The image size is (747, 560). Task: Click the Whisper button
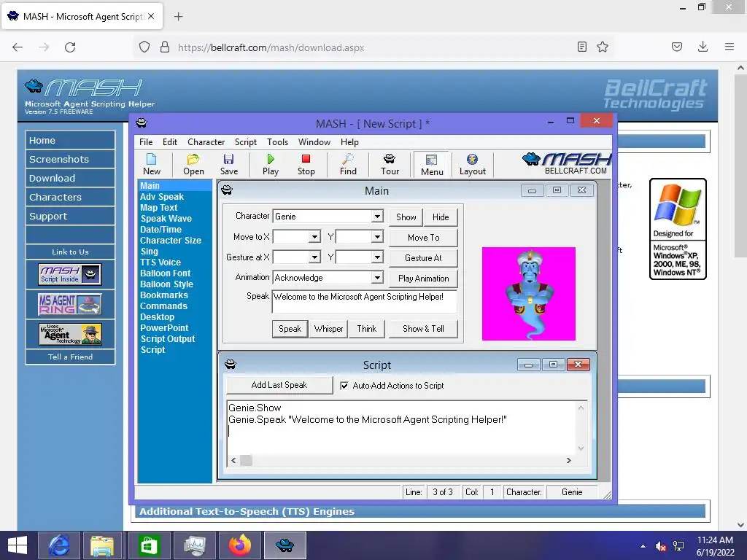click(328, 329)
